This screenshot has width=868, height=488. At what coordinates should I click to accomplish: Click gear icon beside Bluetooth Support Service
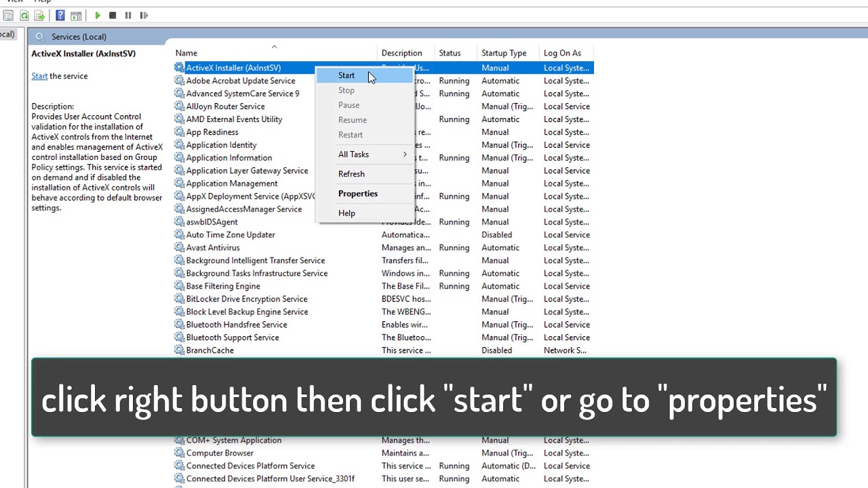click(179, 338)
